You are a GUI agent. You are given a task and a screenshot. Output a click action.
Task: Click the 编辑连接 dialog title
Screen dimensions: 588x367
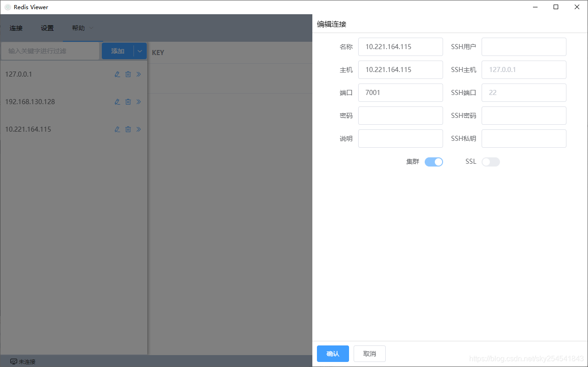pyautogui.click(x=332, y=24)
